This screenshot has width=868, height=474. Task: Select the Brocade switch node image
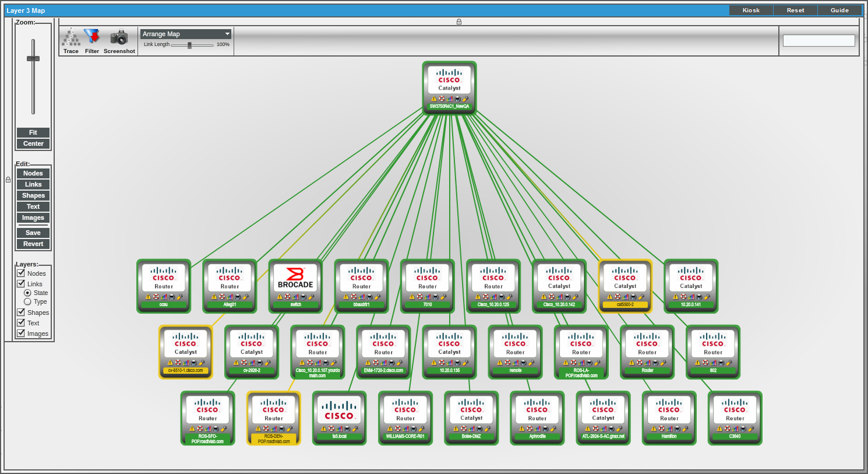pos(295,278)
